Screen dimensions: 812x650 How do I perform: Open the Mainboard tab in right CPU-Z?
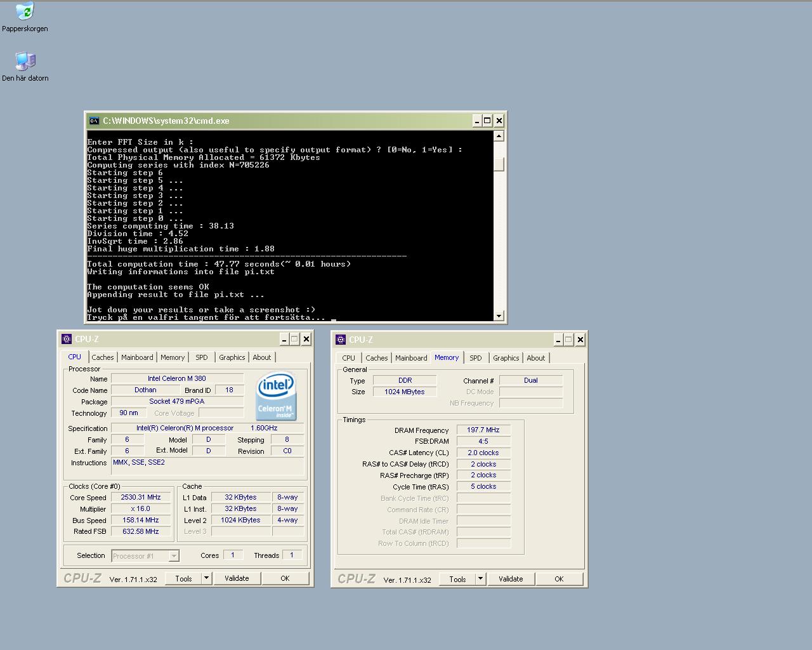[411, 358]
